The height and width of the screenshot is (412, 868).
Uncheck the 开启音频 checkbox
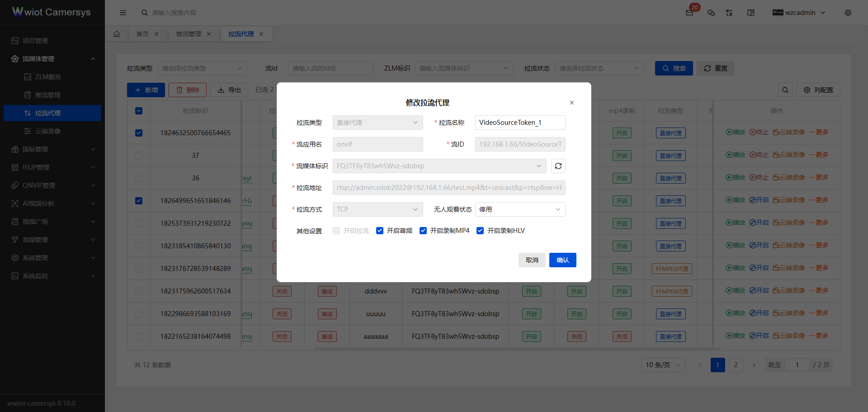[380, 231]
